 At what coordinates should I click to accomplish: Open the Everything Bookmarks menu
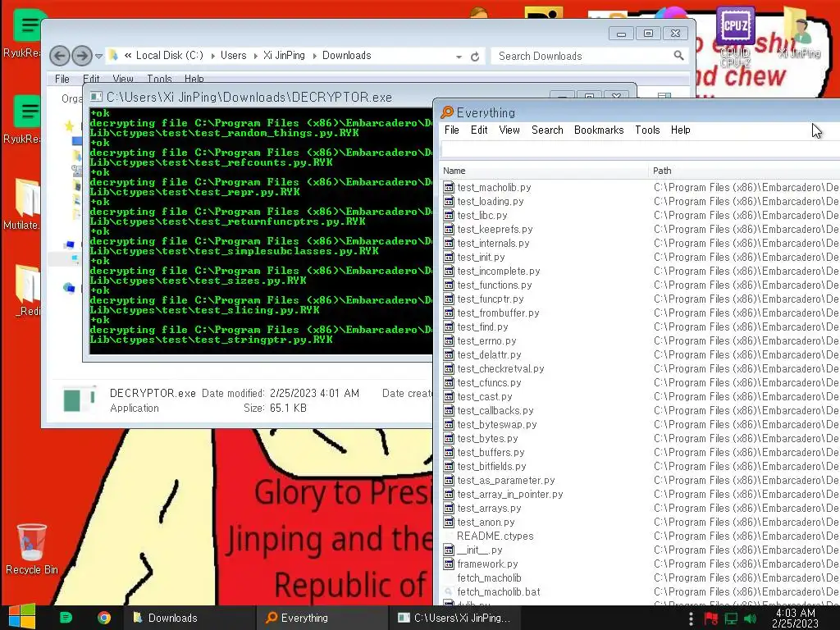tap(598, 130)
